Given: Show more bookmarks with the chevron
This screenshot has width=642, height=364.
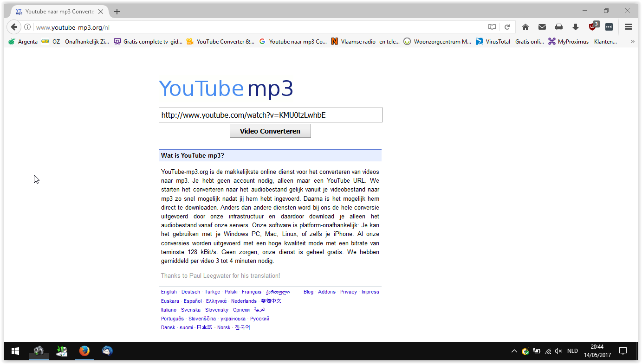Looking at the screenshot, I should point(632,42).
